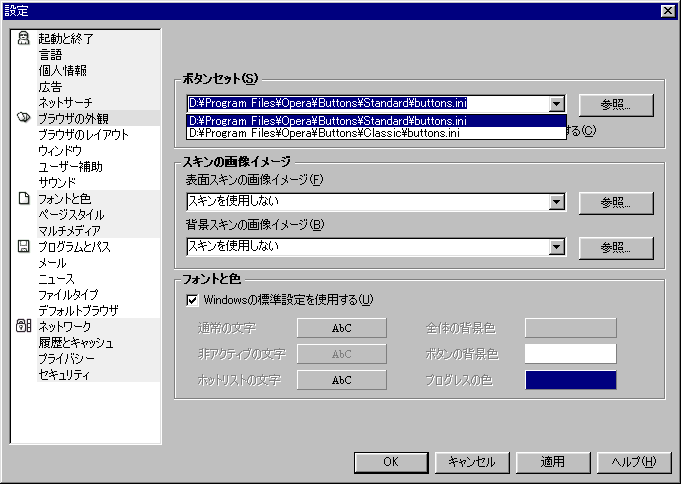Image resolution: width=681 pixels, height=484 pixels.
Task: Open the ネットワーク category
Action: pyautogui.click(x=65, y=326)
